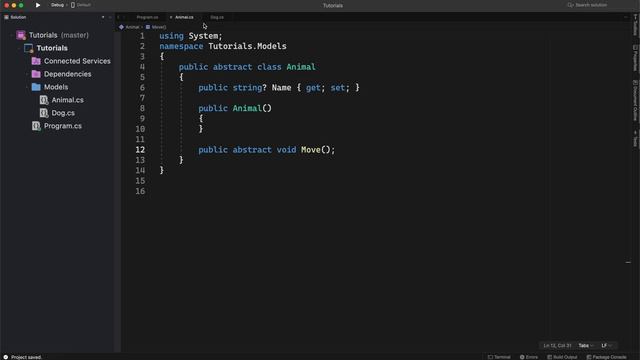Screen dimensions: 640x360
Task: Click the Tutorials solution icon
Action: (21, 35)
